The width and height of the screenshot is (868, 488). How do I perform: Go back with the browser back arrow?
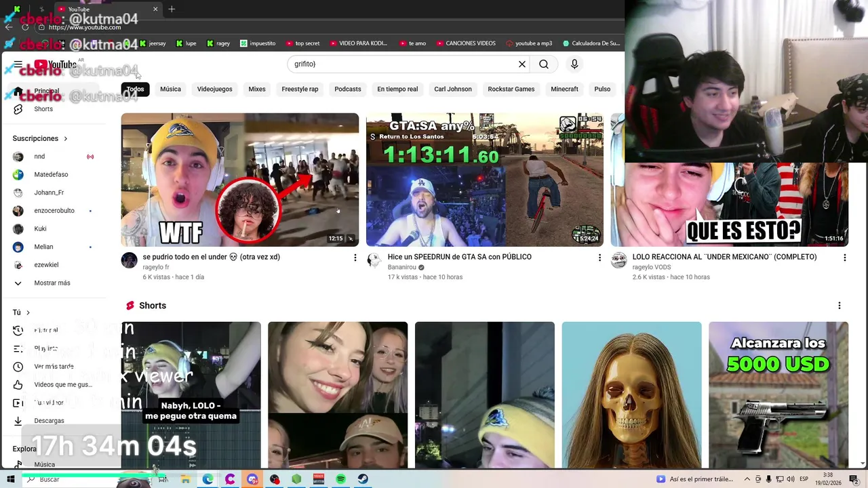point(9,27)
